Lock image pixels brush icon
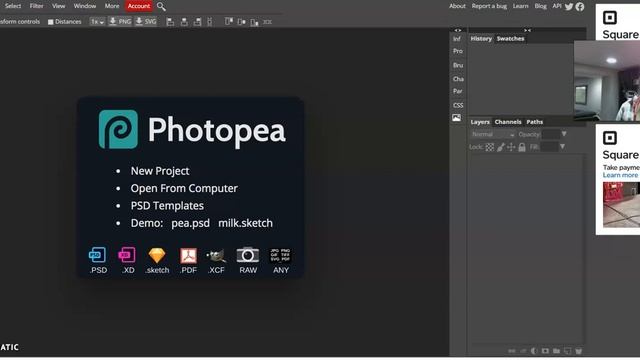This screenshot has height=360, width=640. pyautogui.click(x=501, y=147)
